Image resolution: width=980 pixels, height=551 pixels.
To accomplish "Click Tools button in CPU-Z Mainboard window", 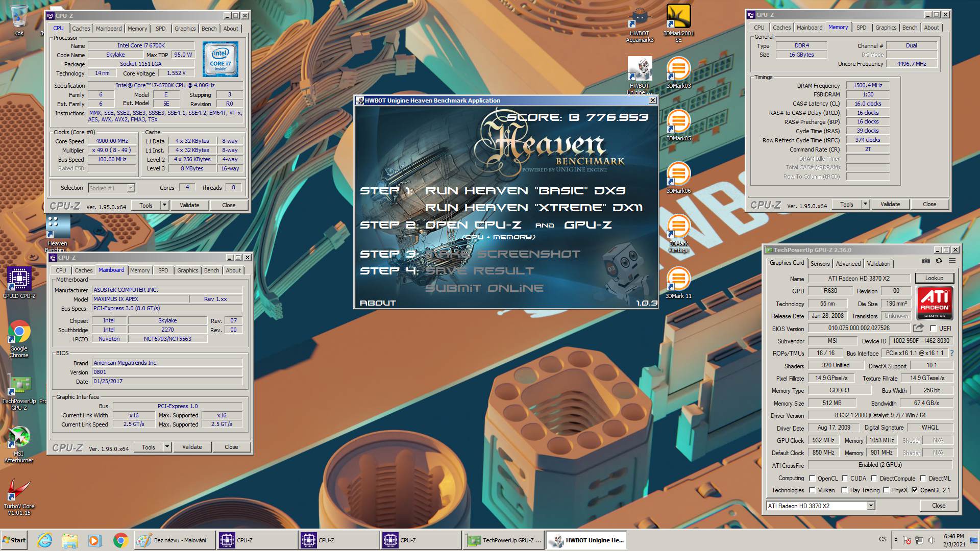I will 149,447.
